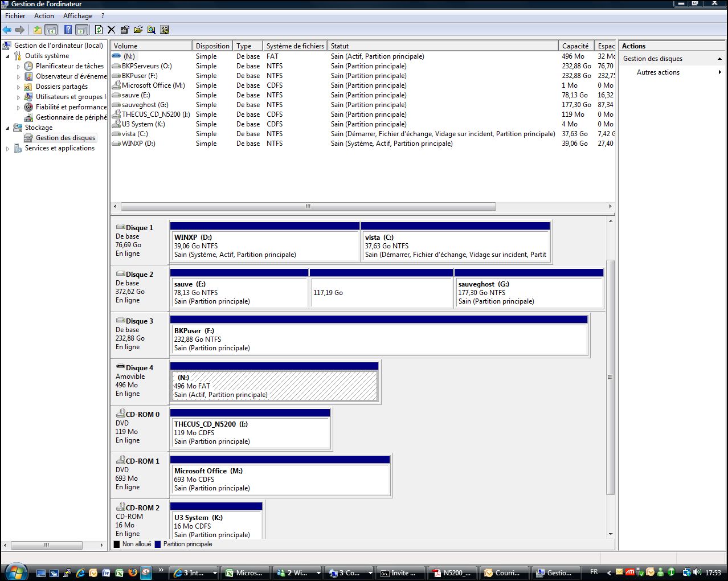The width and height of the screenshot is (728, 581).
Task: Click the blue Back arrow in toolbar
Action: [x=7, y=30]
